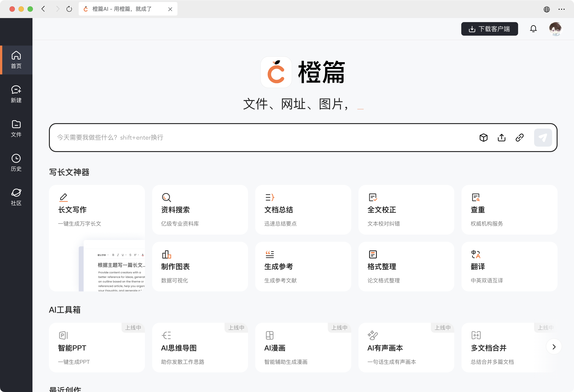Screen dimensions: 574x392
Task: Open the three-dots more menu
Action: pyautogui.click(x=561, y=9)
